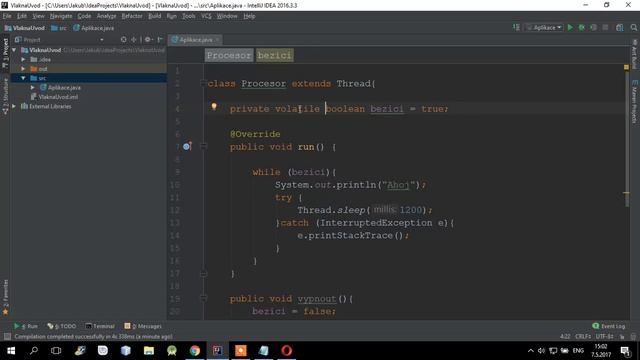The height and width of the screenshot is (360, 640).
Task: Click tool window quick access icon in status bar
Action: coord(7,337)
